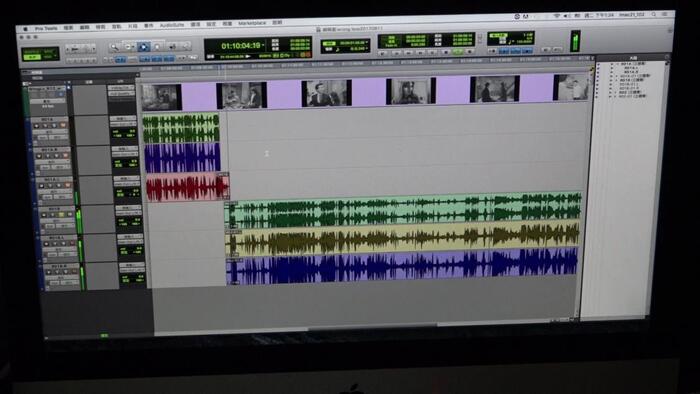Click the Fast Forward transport button
Screen dimensions: 700x394
(420, 53)
